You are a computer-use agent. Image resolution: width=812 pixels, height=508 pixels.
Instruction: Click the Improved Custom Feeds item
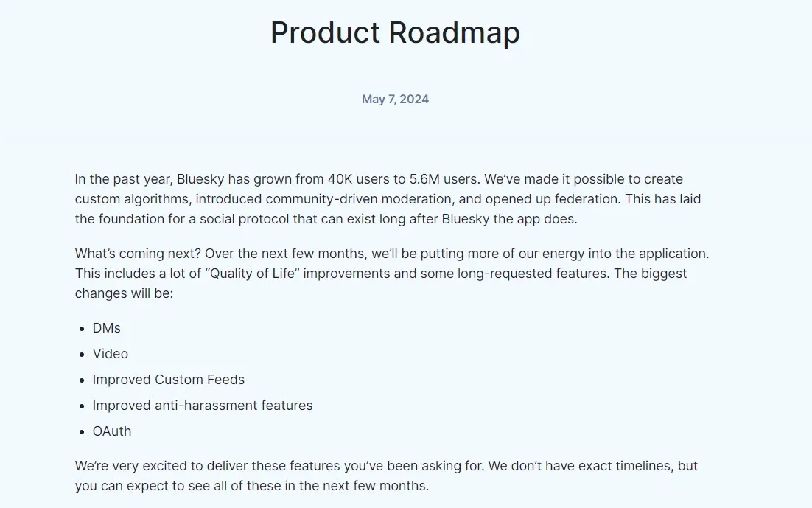[x=168, y=380]
